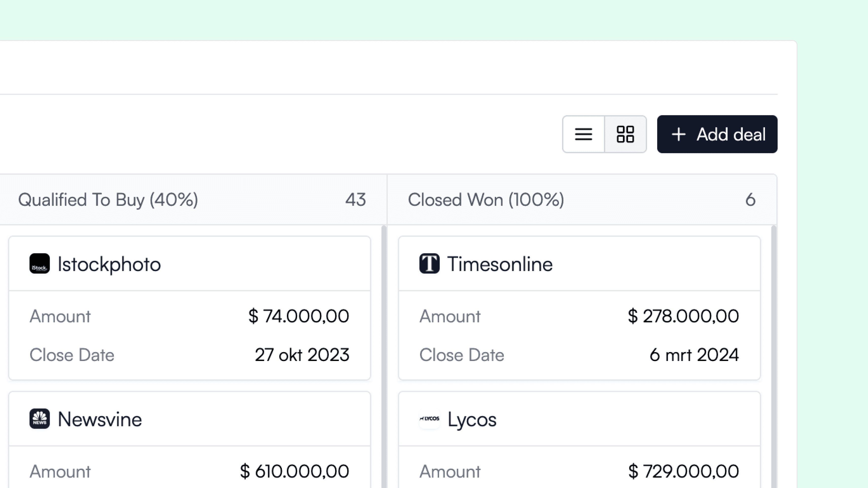Click the Timesonline company logo
This screenshot has width=868, height=488.
(429, 263)
